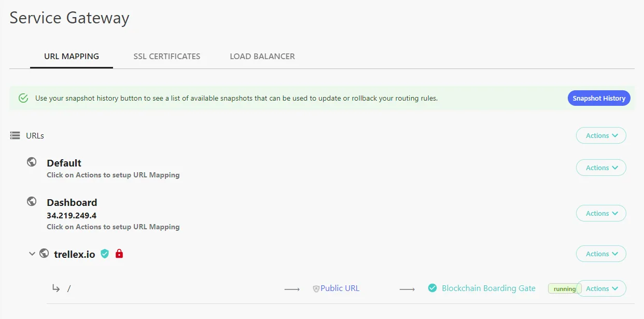Image resolution: width=644 pixels, height=319 pixels.
Task: Open the Blockchain Boarding Gate link
Action: point(488,288)
